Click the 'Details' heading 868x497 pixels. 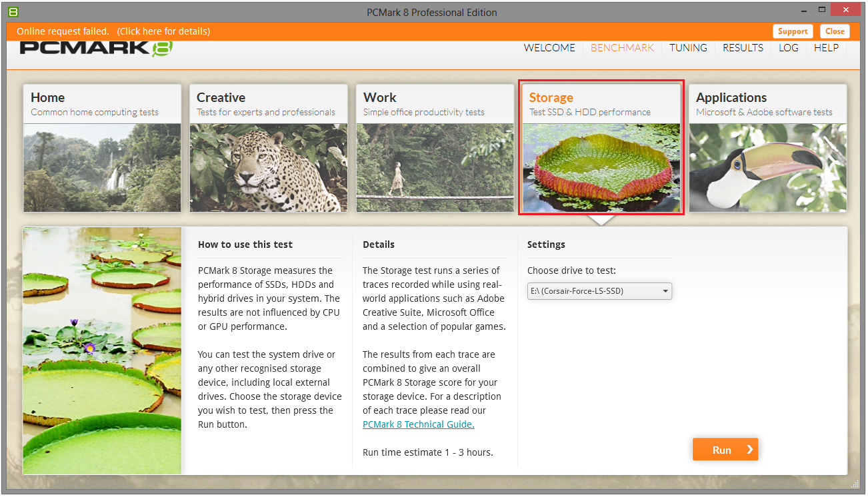click(379, 245)
